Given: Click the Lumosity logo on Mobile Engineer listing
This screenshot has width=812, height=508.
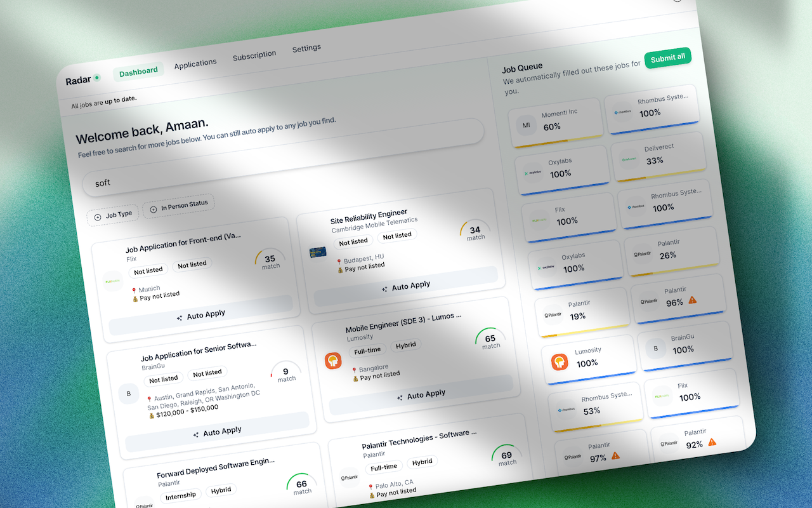Looking at the screenshot, I should (x=333, y=361).
